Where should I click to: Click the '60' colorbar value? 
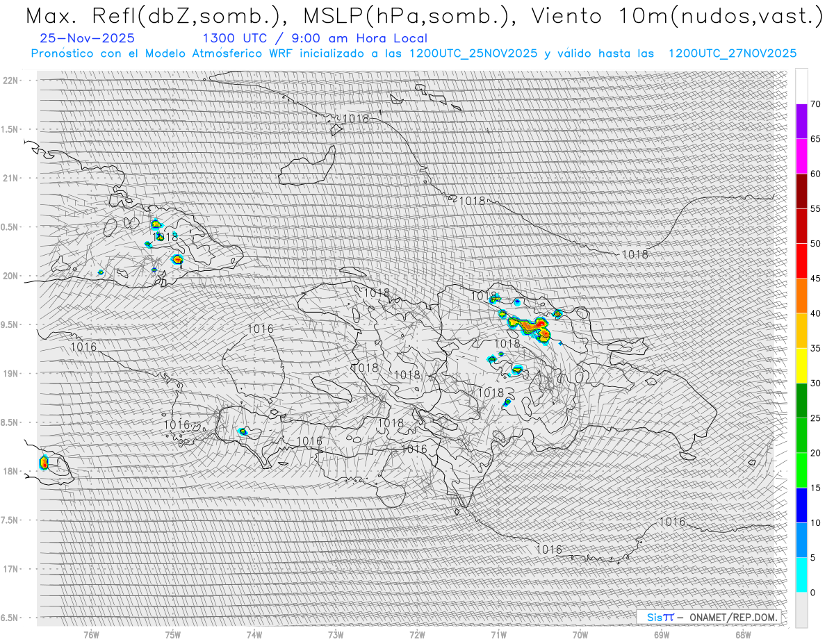[x=815, y=174]
